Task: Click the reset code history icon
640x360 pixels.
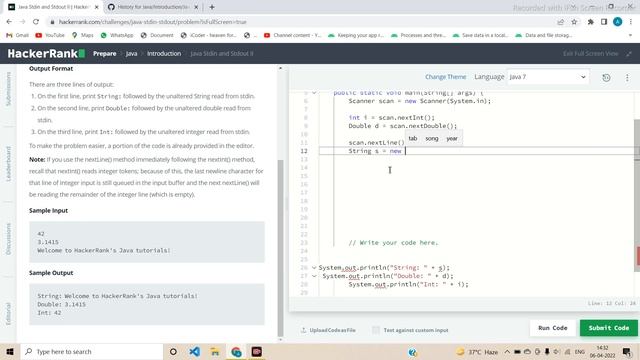Action: [606, 78]
